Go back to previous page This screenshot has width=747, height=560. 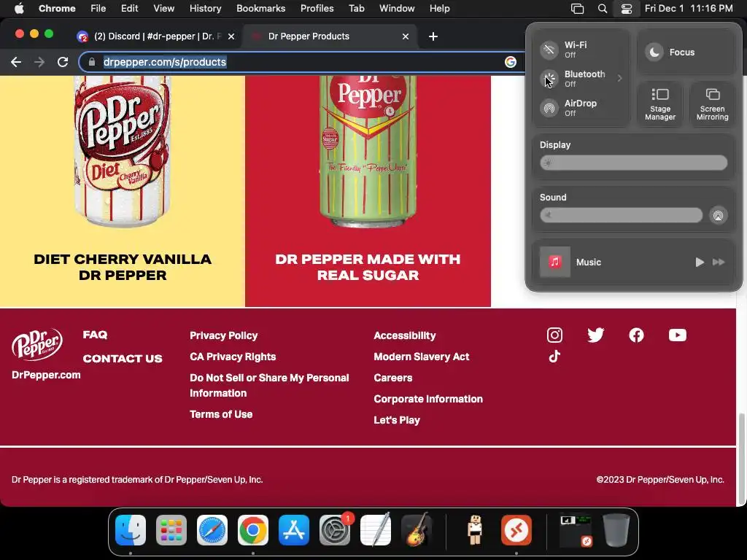click(16, 62)
